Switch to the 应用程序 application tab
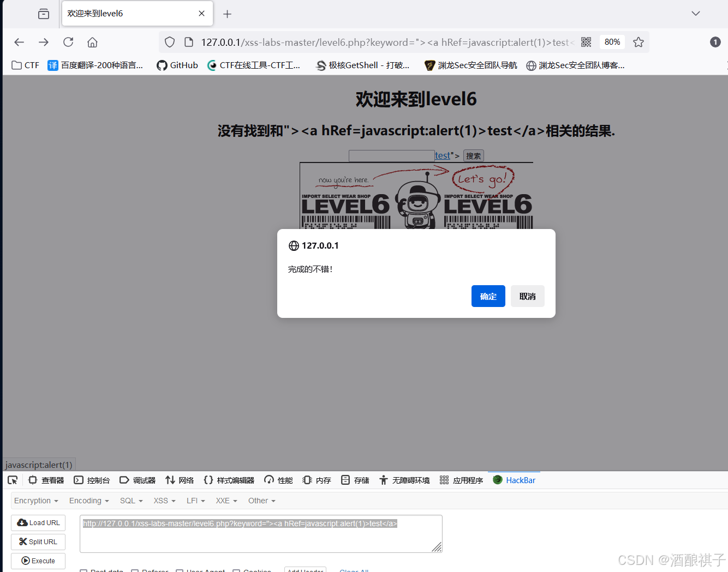The height and width of the screenshot is (572, 728). click(461, 480)
